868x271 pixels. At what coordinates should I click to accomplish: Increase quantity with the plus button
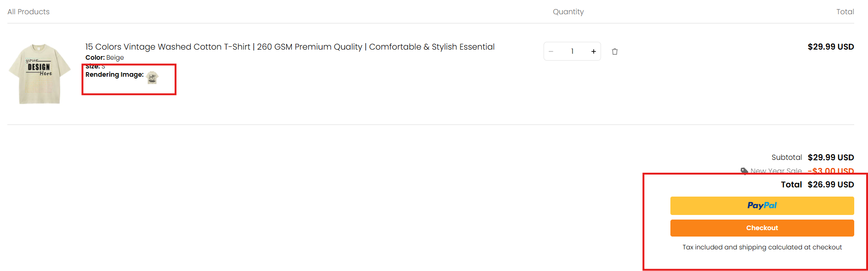(x=594, y=51)
